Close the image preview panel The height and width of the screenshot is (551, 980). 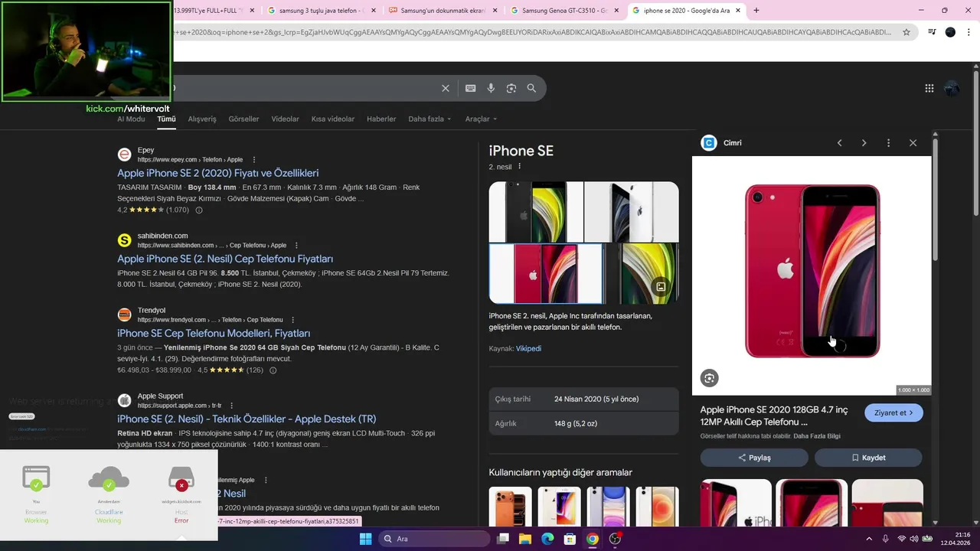[913, 143]
